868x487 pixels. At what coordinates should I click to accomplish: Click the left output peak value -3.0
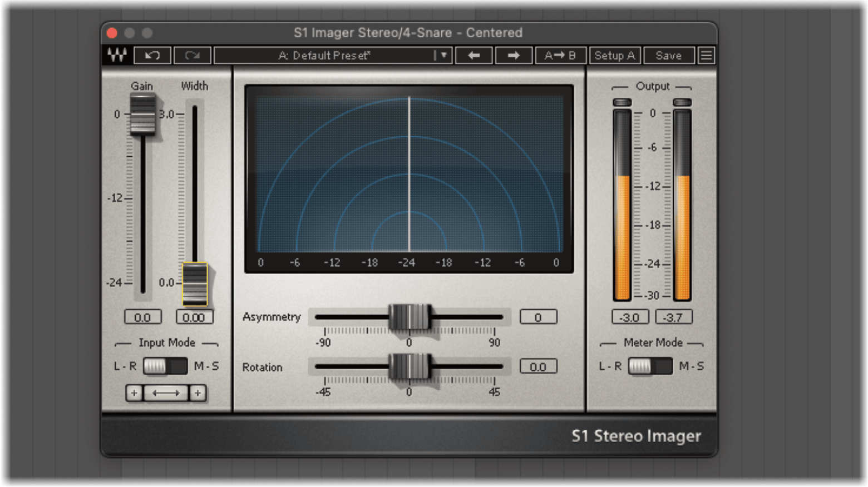pos(630,317)
